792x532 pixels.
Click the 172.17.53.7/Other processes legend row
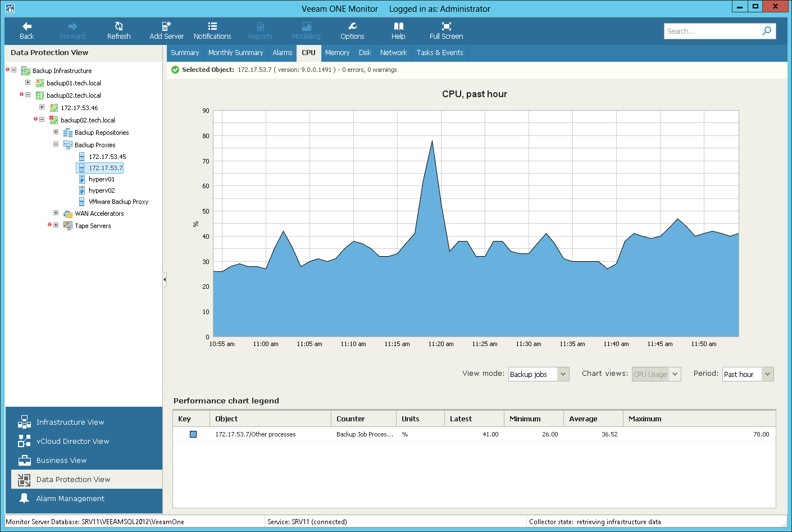[474, 434]
